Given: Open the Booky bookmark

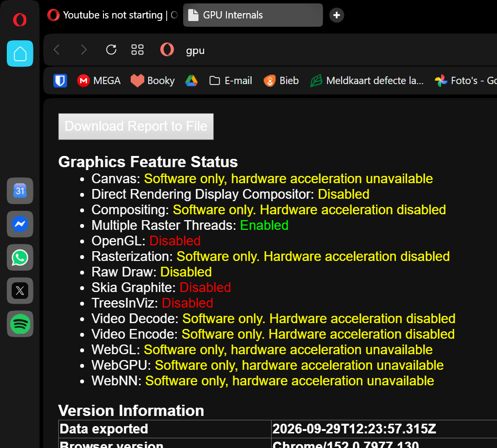Looking at the screenshot, I should [153, 81].
